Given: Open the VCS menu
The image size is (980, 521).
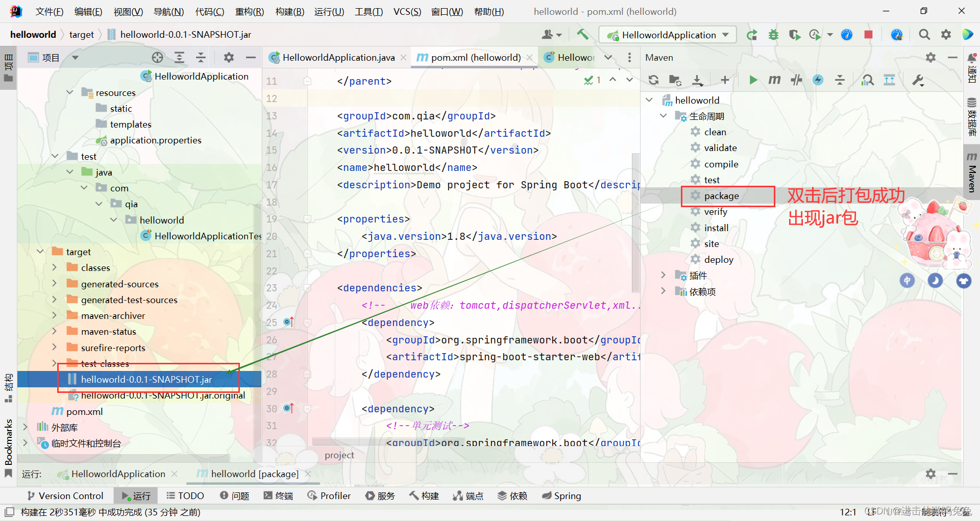Looking at the screenshot, I should (407, 11).
